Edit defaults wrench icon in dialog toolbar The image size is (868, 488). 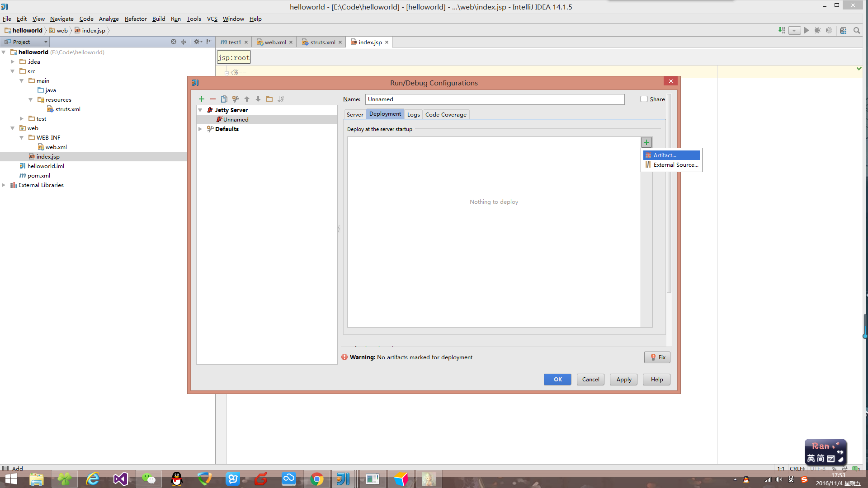pyautogui.click(x=236, y=99)
